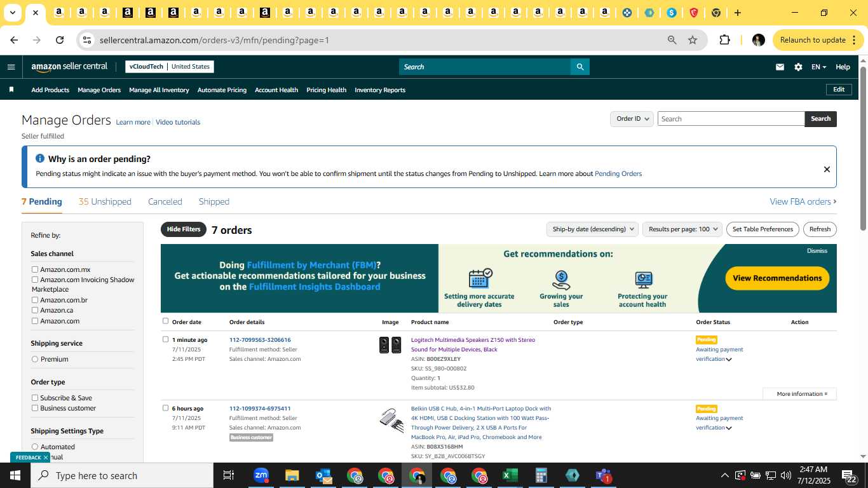Open File Explorer from the taskbar
Image resolution: width=868 pixels, height=488 pixels.
292,475
